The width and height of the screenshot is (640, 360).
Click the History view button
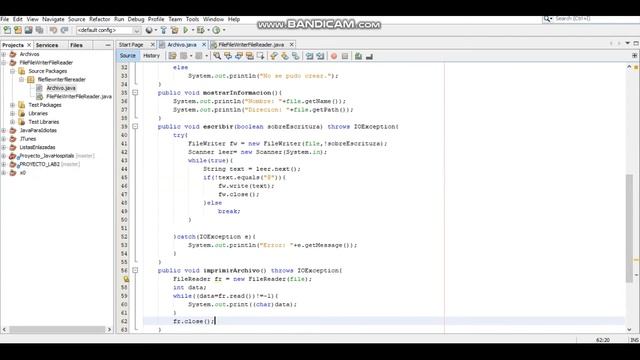coord(151,56)
